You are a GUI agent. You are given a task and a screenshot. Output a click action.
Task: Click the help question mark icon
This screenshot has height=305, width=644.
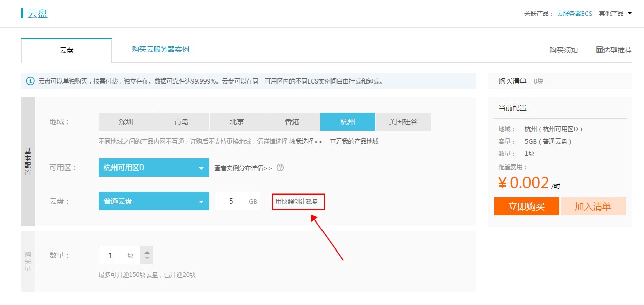[280, 168]
